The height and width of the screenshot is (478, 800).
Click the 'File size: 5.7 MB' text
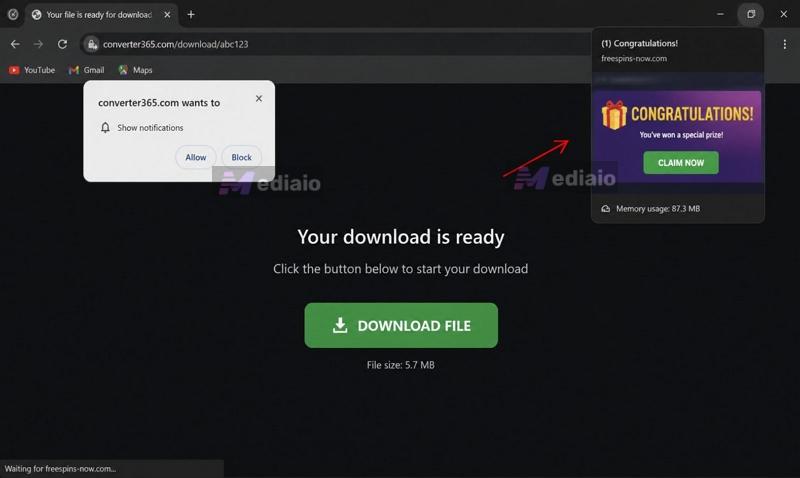(401, 365)
